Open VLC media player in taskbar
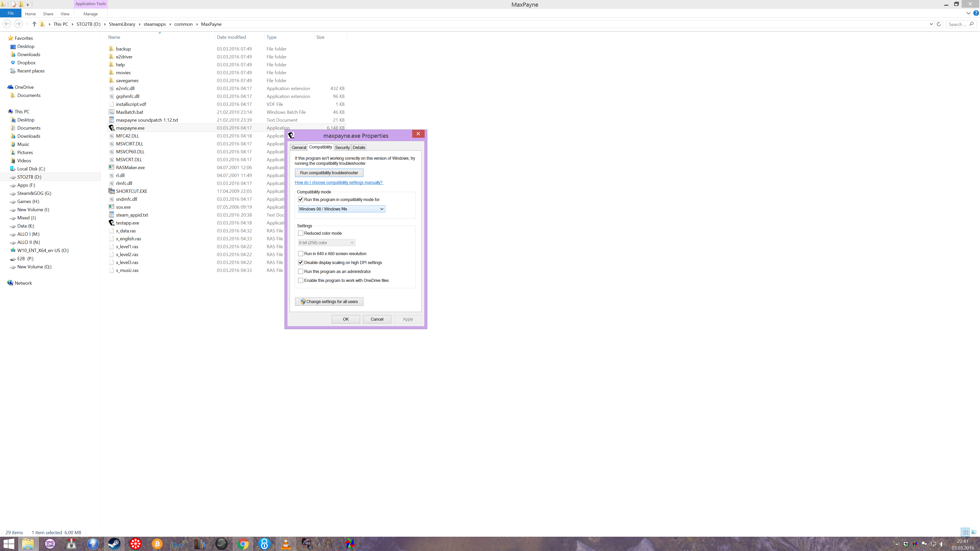The width and height of the screenshot is (980, 551). coord(286,544)
